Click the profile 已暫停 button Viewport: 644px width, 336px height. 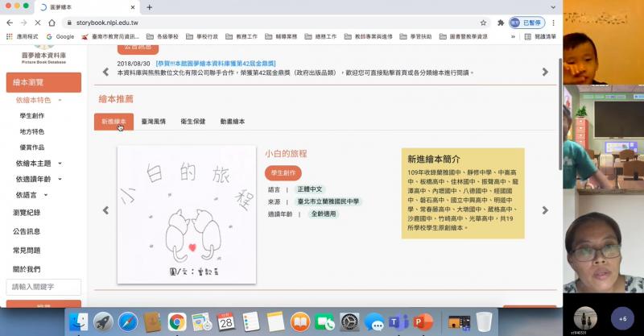pyautogui.click(x=527, y=23)
